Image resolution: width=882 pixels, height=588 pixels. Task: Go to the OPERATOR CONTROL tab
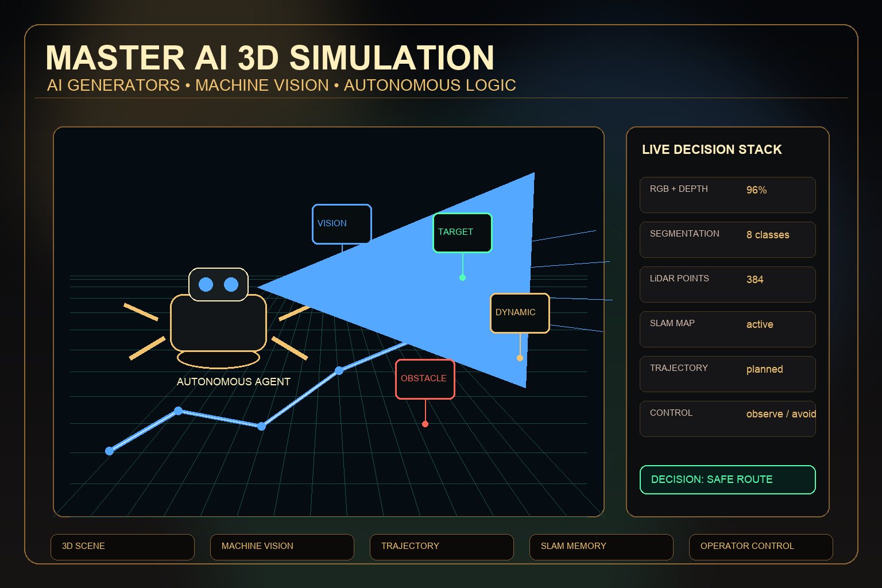(x=761, y=547)
